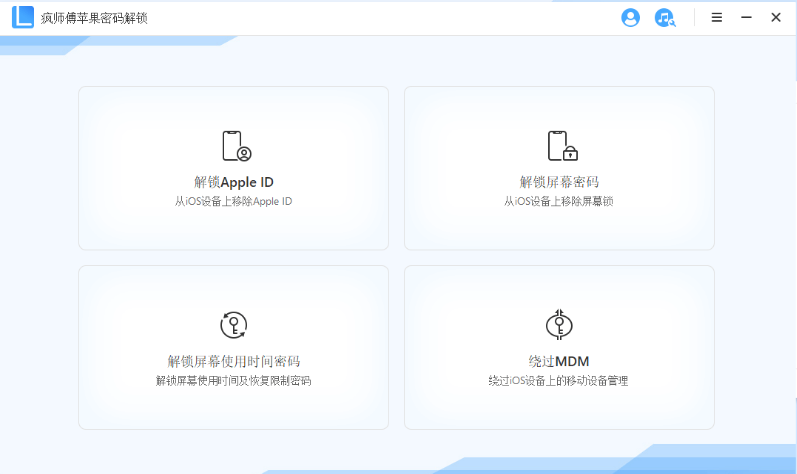Viewport: 797px width, 474px height.
Task: Minimize the application window
Action: [746, 18]
